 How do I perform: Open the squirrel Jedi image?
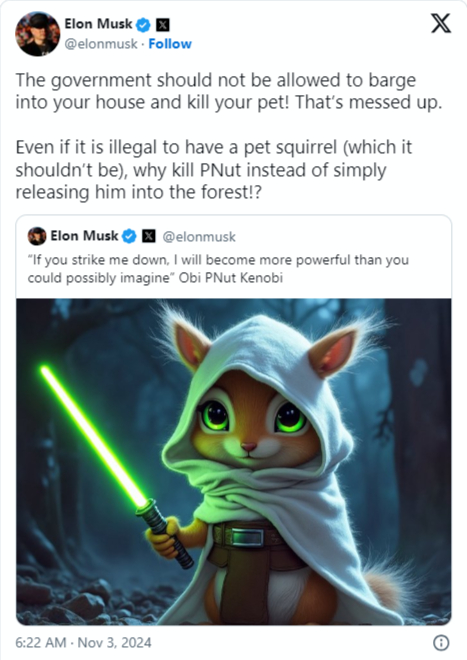234,462
